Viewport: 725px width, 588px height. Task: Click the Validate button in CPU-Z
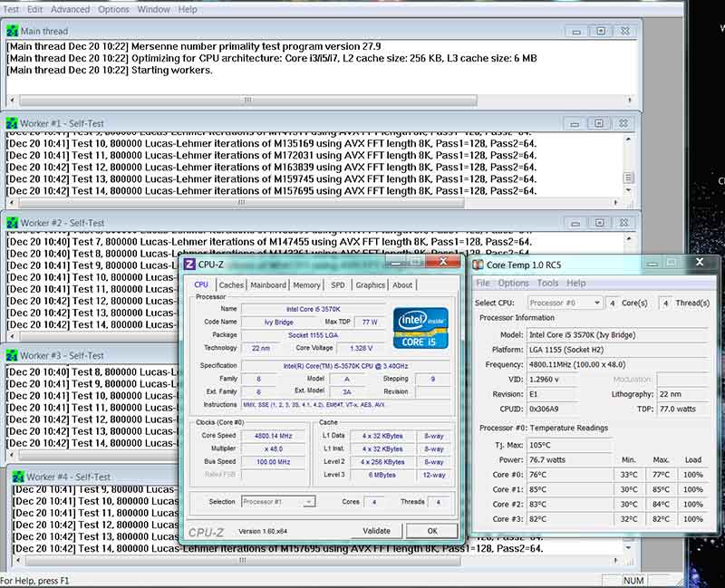coord(376,531)
